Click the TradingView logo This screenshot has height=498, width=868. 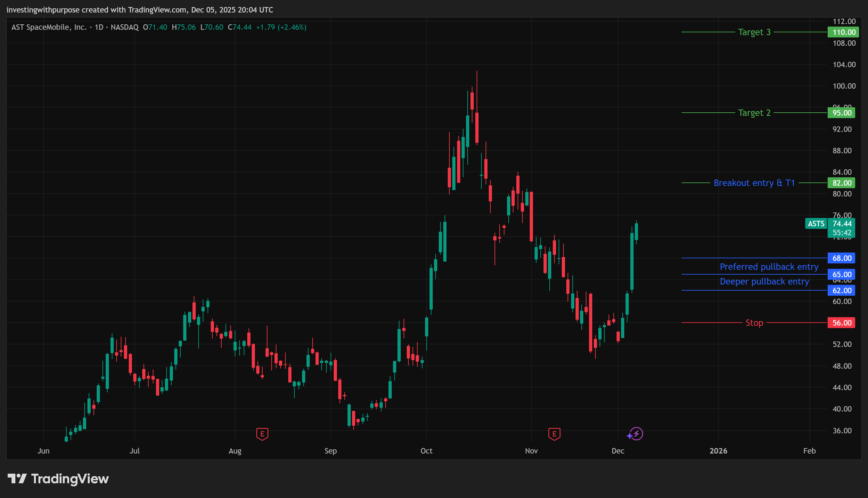pos(58,478)
